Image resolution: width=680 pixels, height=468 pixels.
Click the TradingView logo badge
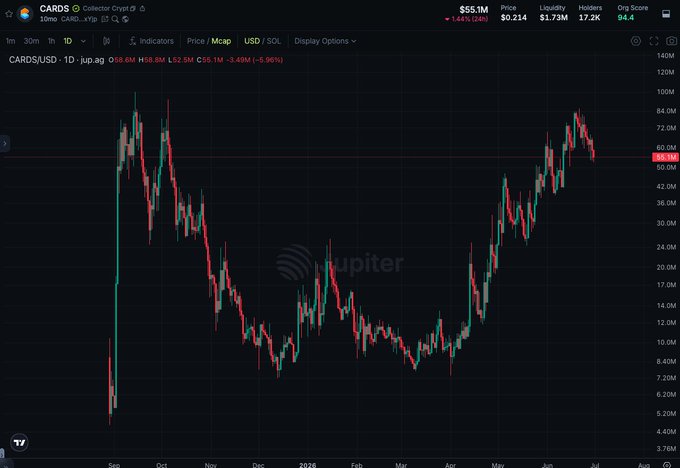(19, 442)
